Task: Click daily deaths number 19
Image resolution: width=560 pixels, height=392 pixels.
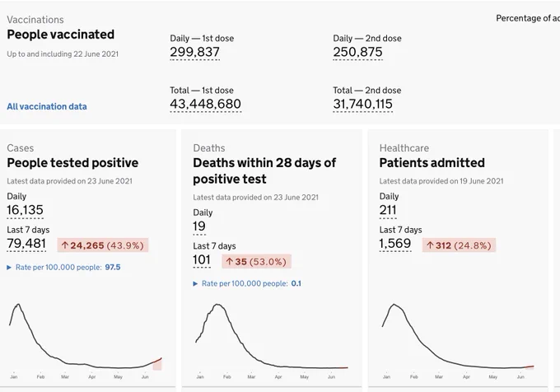Action: [x=199, y=226]
